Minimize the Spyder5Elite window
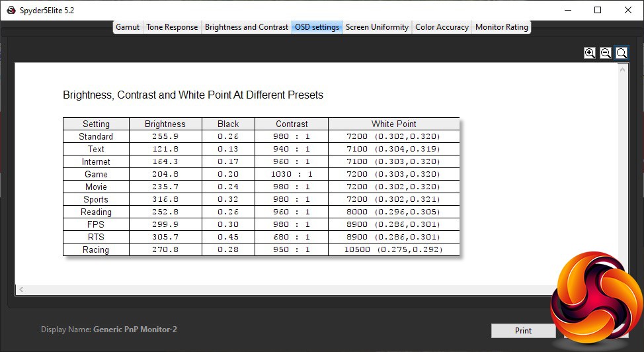 coord(568,11)
